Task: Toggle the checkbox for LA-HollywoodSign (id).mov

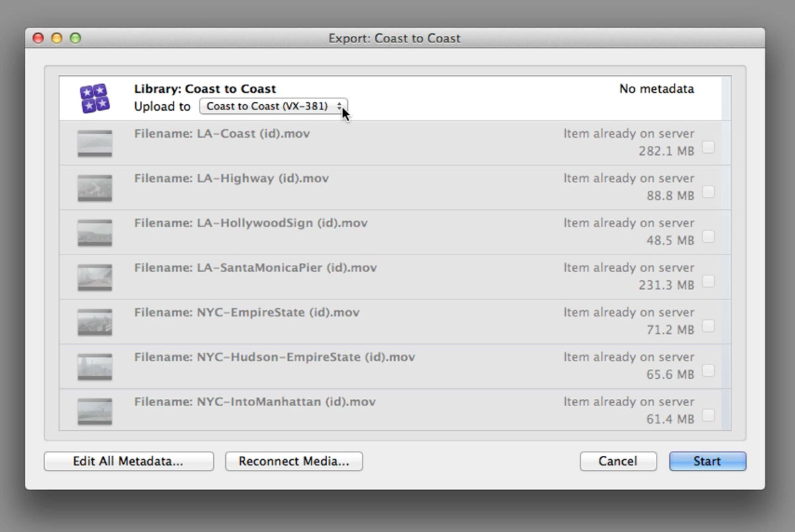Action: point(708,237)
